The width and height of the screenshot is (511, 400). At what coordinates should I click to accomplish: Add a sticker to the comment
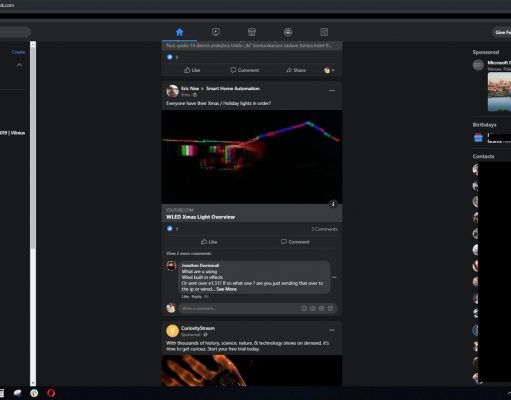point(330,308)
